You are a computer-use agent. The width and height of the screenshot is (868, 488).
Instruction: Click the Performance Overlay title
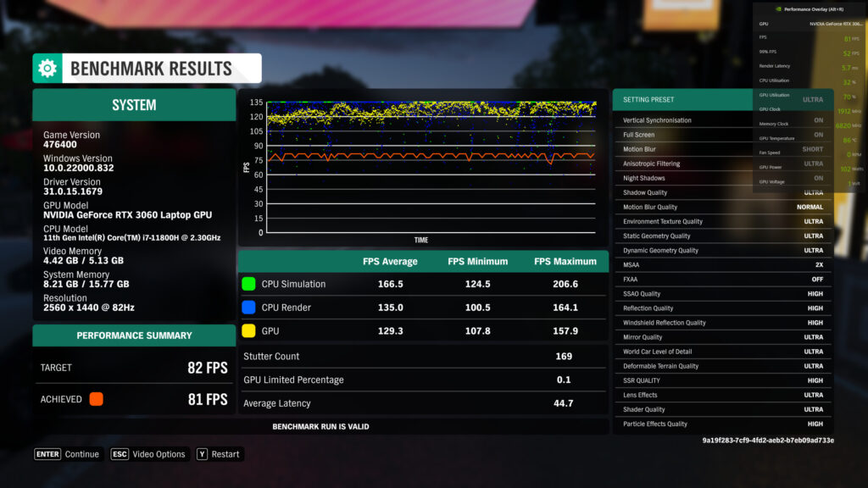[814, 9]
